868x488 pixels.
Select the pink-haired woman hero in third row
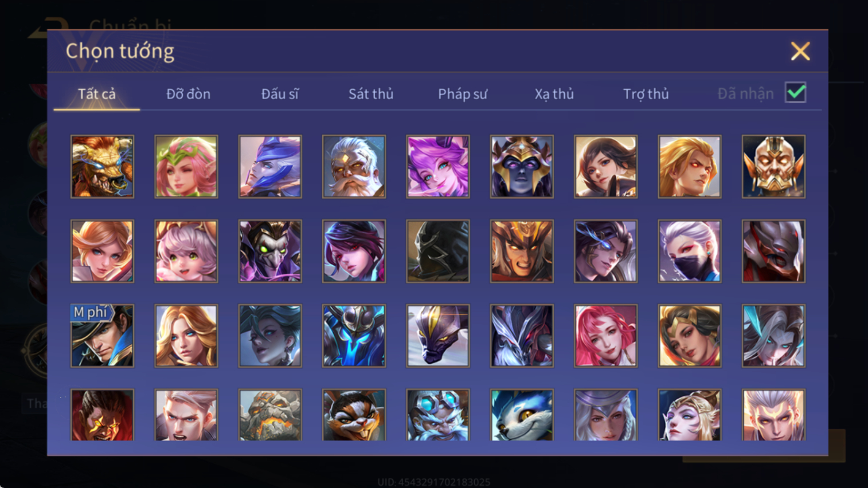(605, 336)
